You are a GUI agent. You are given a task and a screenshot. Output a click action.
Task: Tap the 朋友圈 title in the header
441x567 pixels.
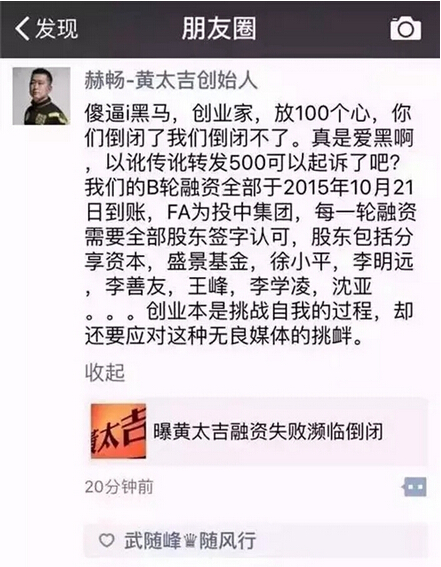[219, 28]
